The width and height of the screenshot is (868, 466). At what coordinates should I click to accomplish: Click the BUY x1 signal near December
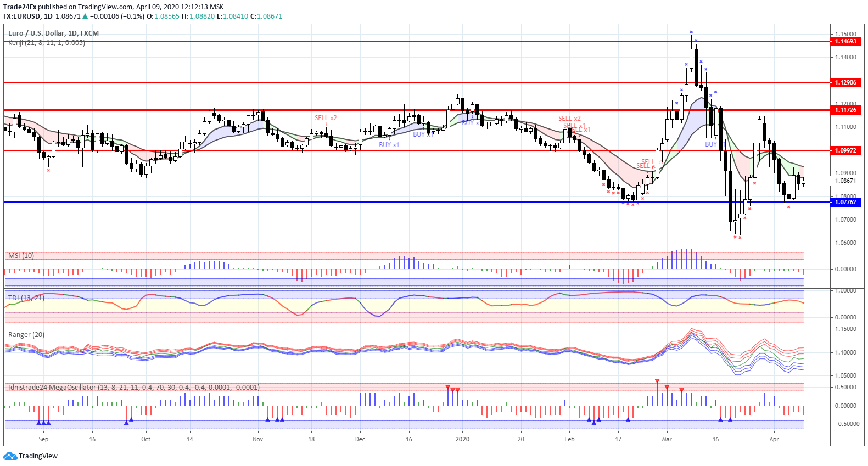(389, 145)
